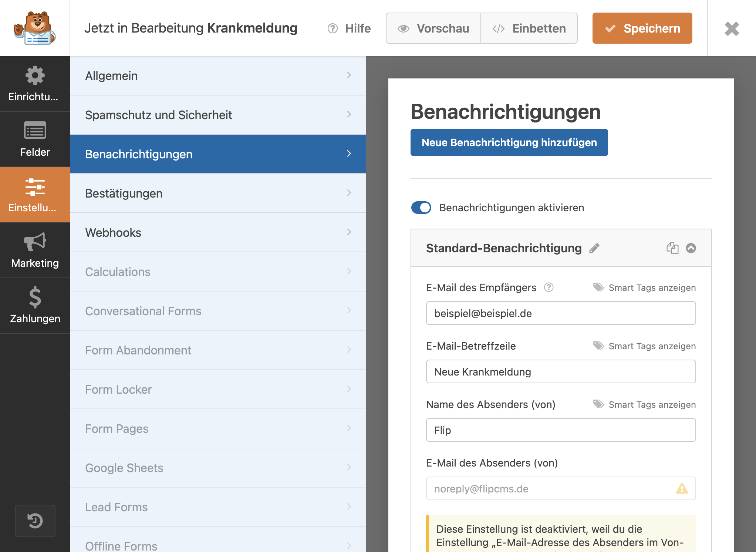This screenshot has height=552, width=756.
Task: Show Smart Tags for E-Mail des Empfängers
Action: (x=644, y=287)
